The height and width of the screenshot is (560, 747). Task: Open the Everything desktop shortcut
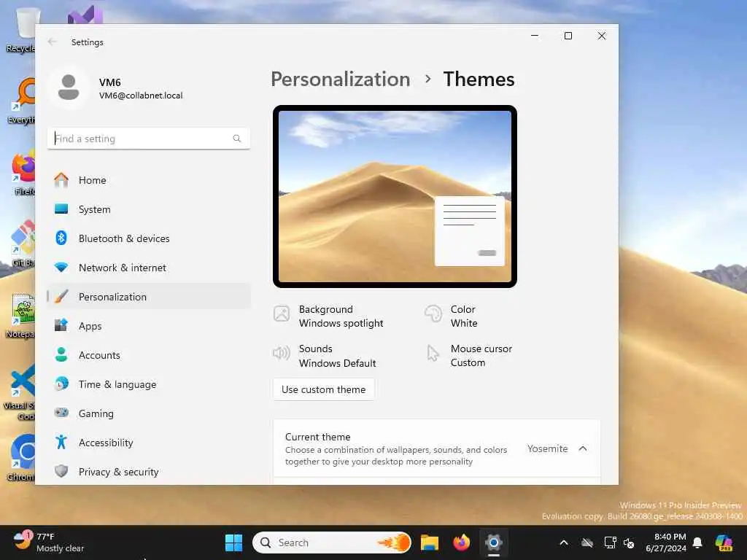click(x=21, y=101)
